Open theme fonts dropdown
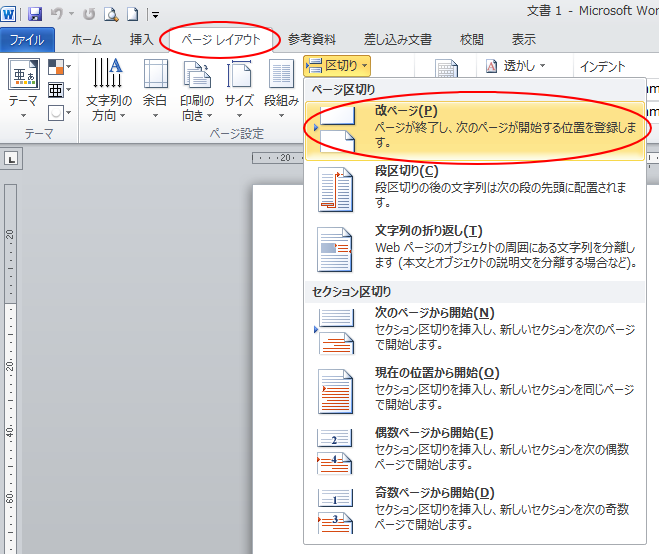 pyautogui.click(x=59, y=90)
